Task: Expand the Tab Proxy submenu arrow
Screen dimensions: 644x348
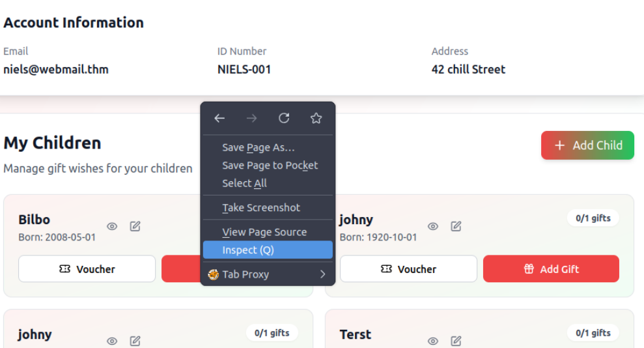Action: click(x=322, y=274)
